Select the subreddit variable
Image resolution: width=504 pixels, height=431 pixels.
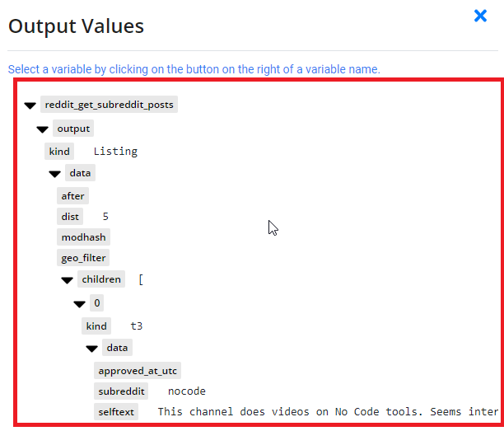121,391
